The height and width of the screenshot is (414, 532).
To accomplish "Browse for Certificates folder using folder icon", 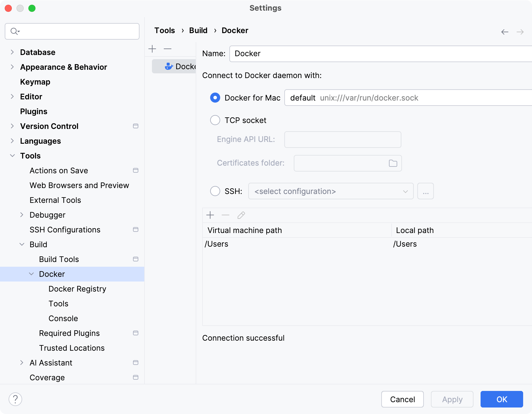I will coord(392,163).
